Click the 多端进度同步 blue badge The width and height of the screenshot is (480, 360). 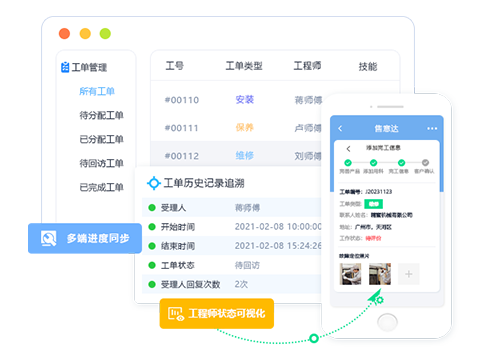[85, 238]
